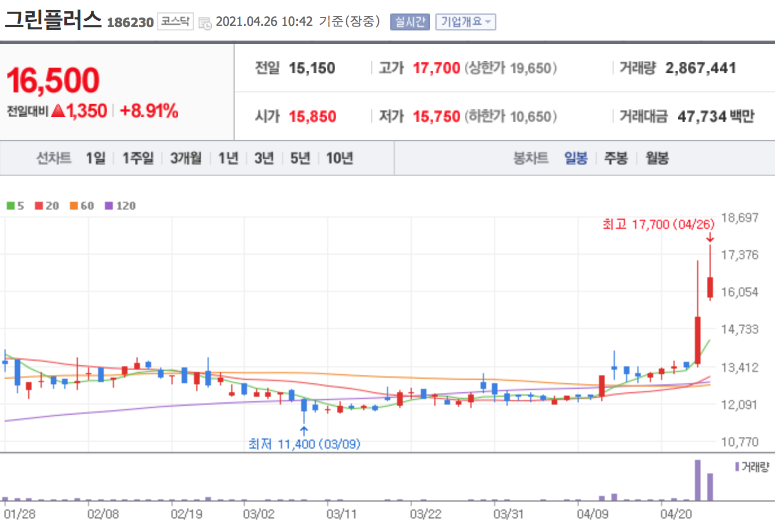
Task: Click the open price value 15,850
Action: click(x=312, y=117)
